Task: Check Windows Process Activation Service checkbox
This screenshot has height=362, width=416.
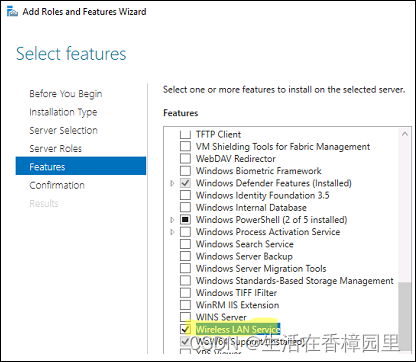Action: pos(185,232)
